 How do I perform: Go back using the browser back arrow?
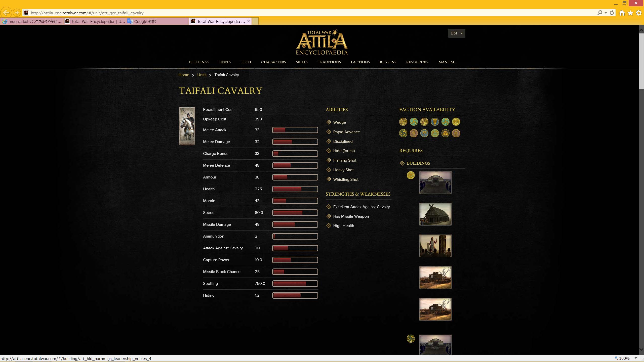6,13
